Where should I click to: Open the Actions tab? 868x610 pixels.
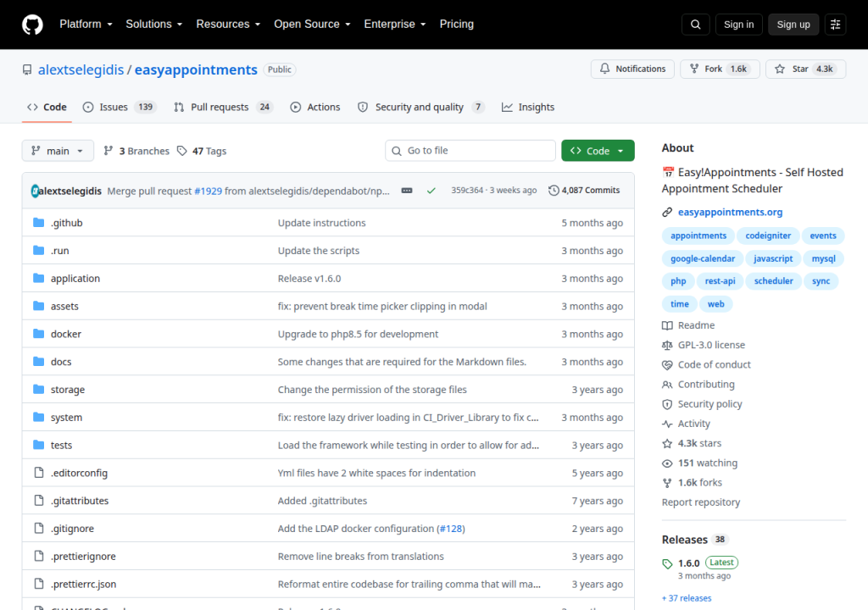[x=315, y=107]
